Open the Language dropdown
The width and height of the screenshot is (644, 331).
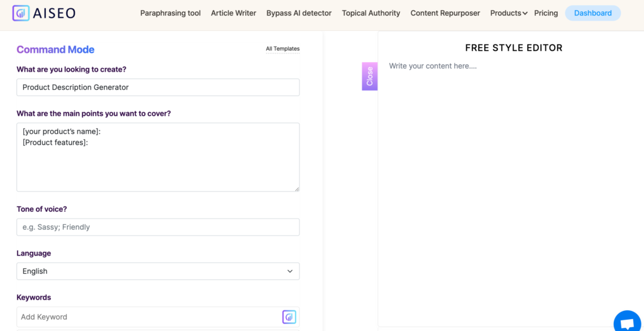tap(158, 271)
